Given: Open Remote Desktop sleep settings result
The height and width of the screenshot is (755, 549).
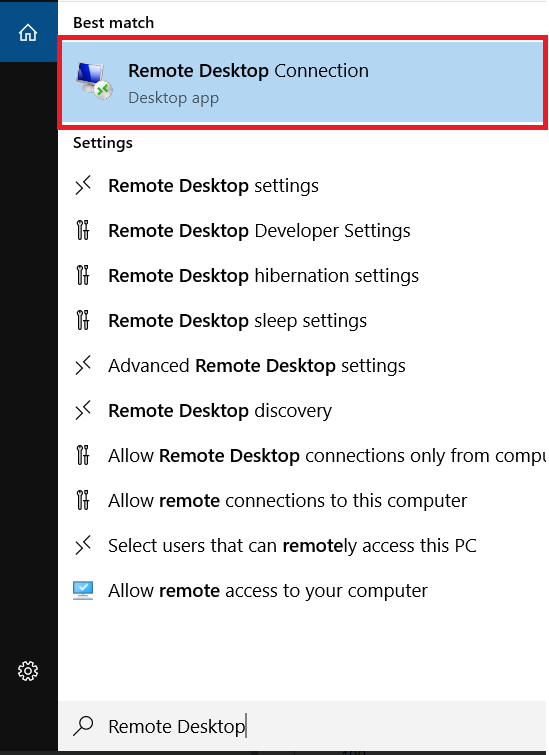Looking at the screenshot, I should click(x=303, y=320).
